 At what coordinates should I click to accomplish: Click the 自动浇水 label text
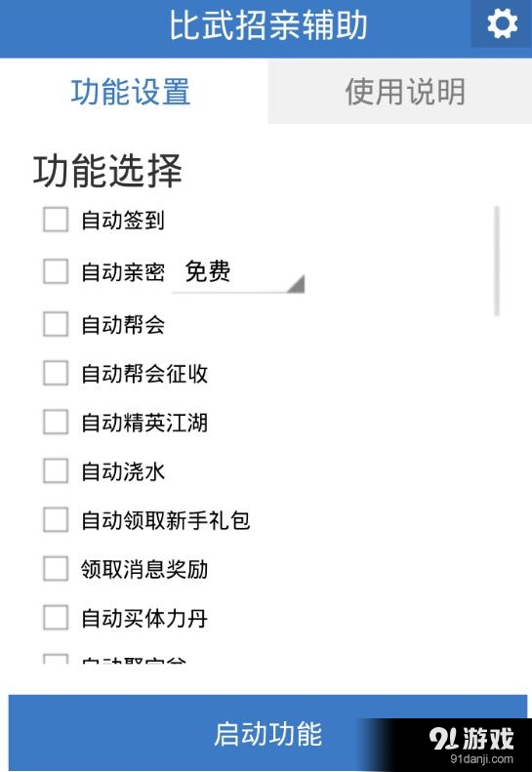point(123,471)
